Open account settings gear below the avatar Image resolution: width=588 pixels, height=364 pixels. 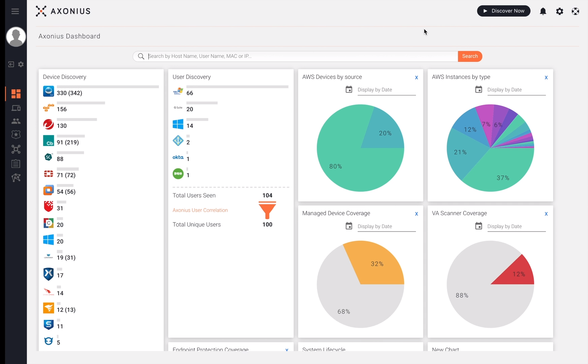pos(21,64)
